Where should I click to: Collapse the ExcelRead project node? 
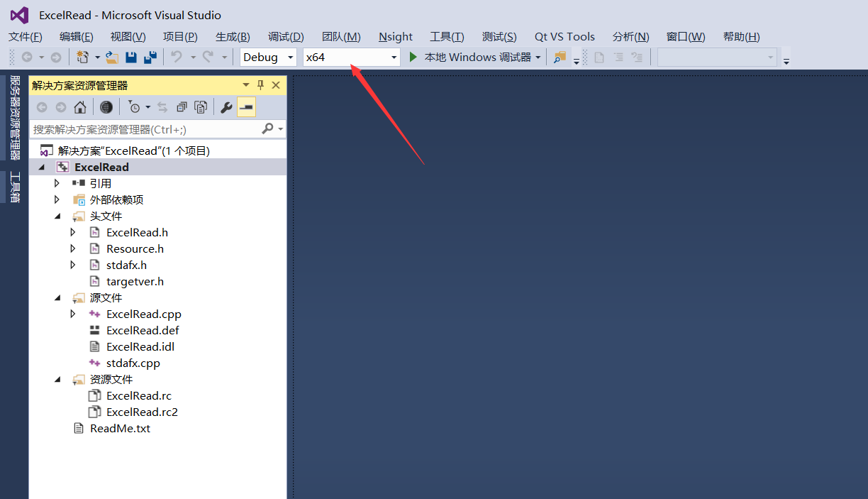coord(40,167)
